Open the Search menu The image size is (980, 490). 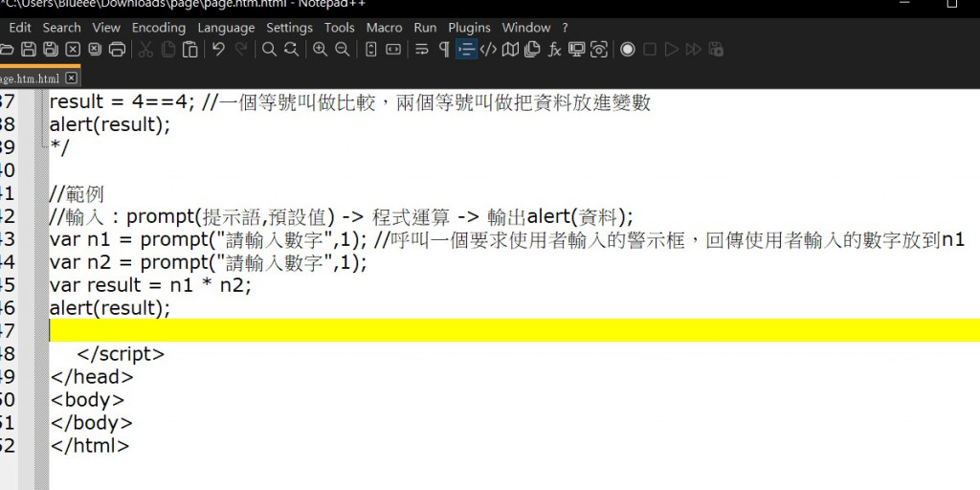pyautogui.click(x=61, y=28)
